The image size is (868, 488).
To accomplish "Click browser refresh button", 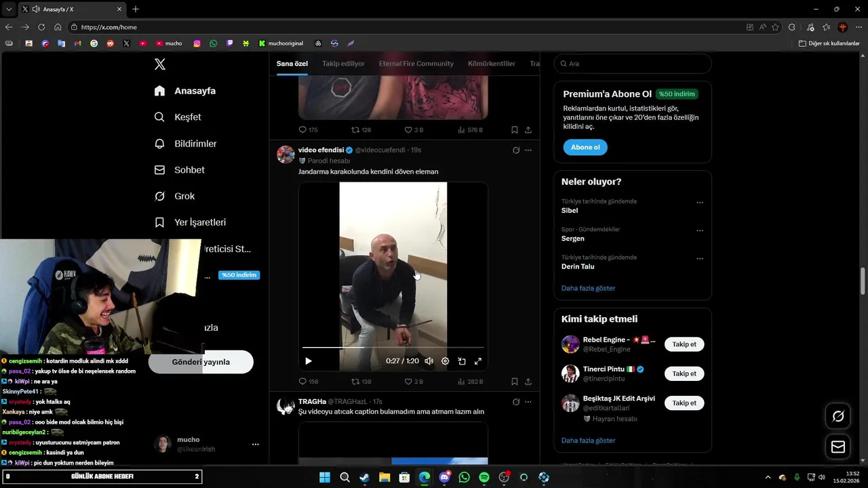I will (41, 27).
